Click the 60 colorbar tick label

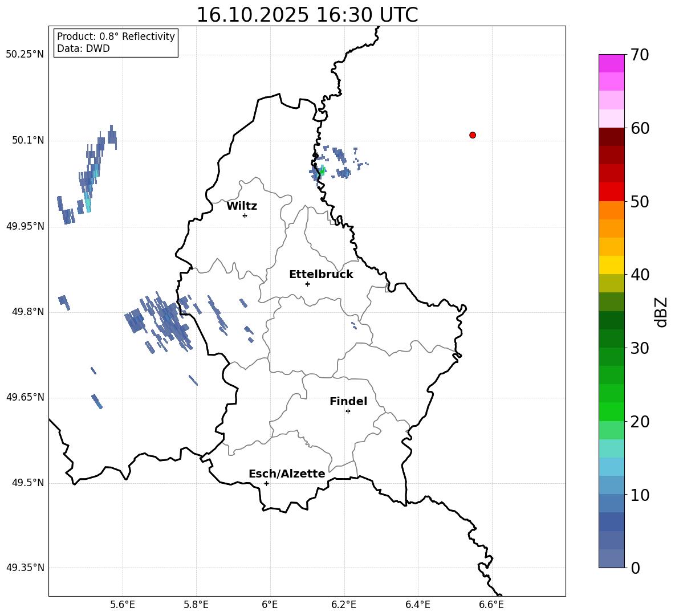pyautogui.click(x=640, y=128)
